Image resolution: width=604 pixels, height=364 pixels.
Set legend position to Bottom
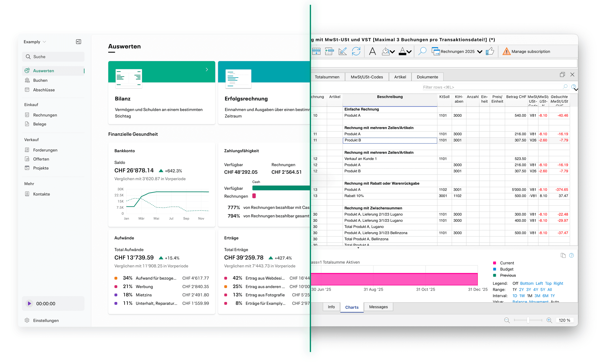[527, 283]
